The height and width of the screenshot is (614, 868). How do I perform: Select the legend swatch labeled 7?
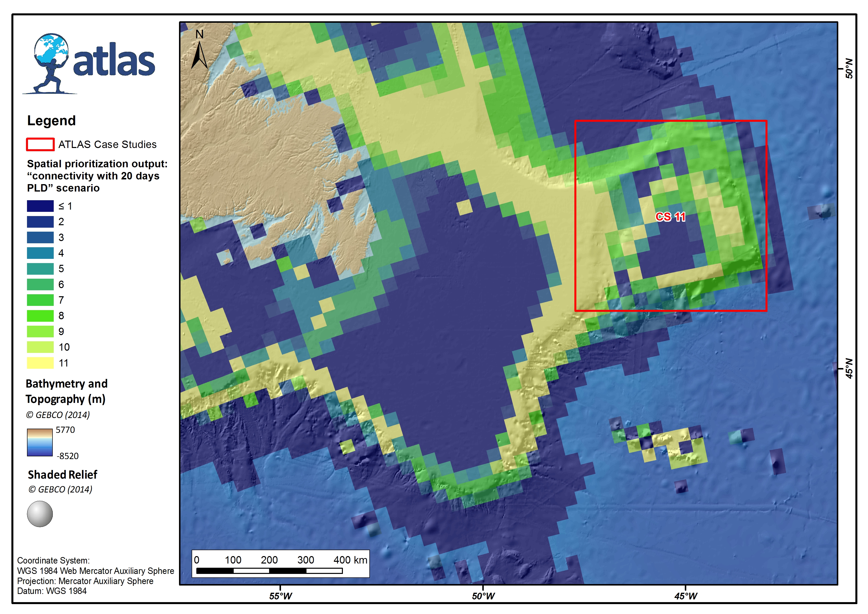tap(40, 300)
